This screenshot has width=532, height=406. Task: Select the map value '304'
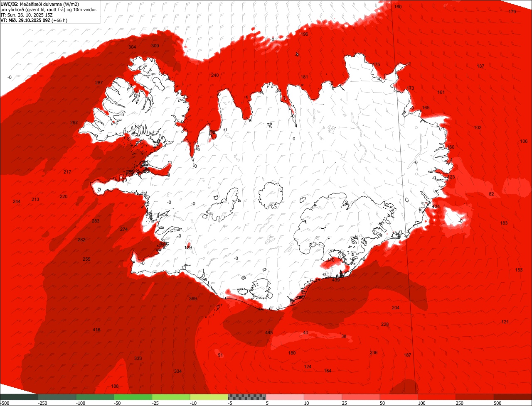[132, 47]
